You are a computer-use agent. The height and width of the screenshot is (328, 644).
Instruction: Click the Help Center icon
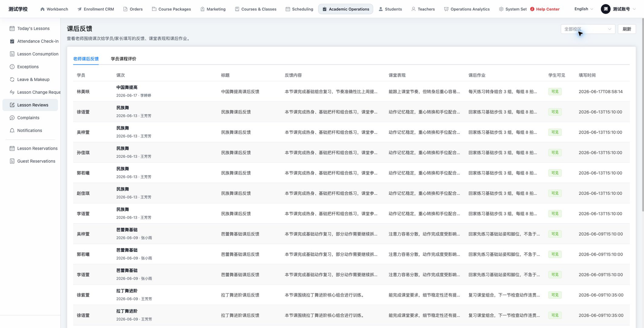tap(532, 9)
